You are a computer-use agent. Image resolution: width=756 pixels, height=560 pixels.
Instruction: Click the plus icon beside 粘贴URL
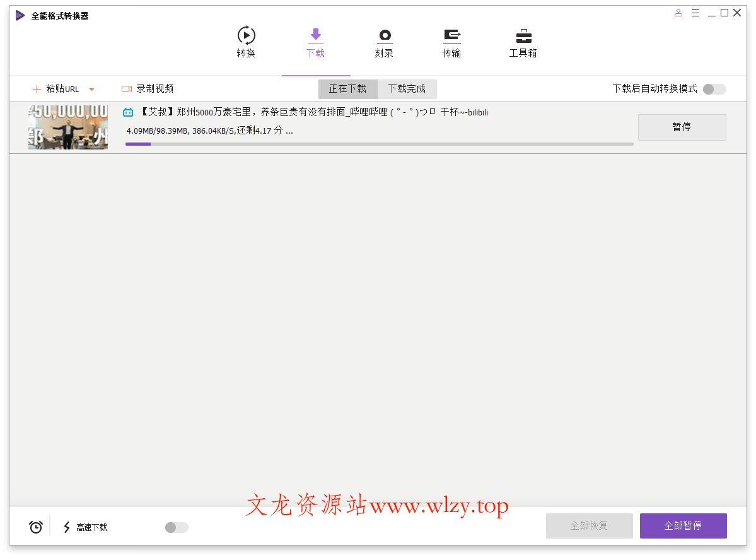[36, 88]
